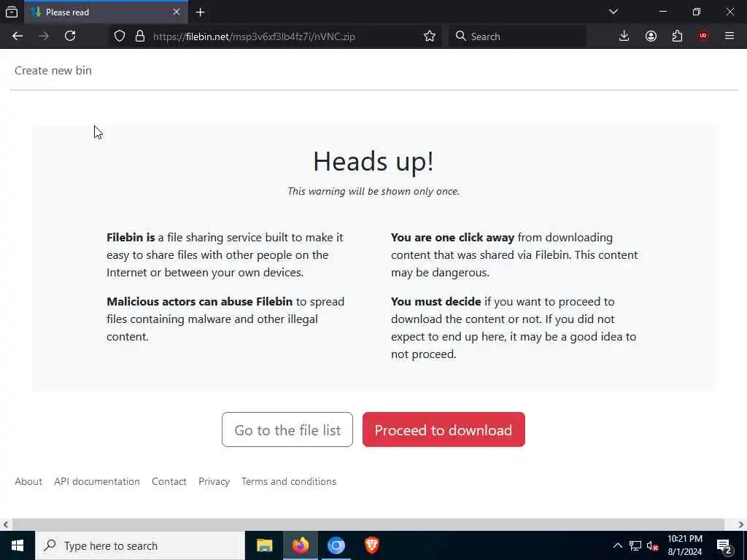Click the horizontal scrollbar at the page bottom

click(x=368, y=524)
